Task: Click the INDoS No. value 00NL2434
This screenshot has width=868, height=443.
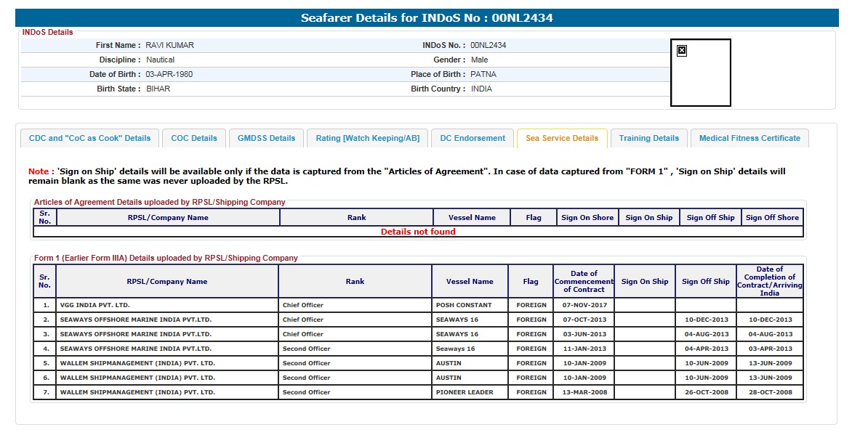Action: click(488, 45)
